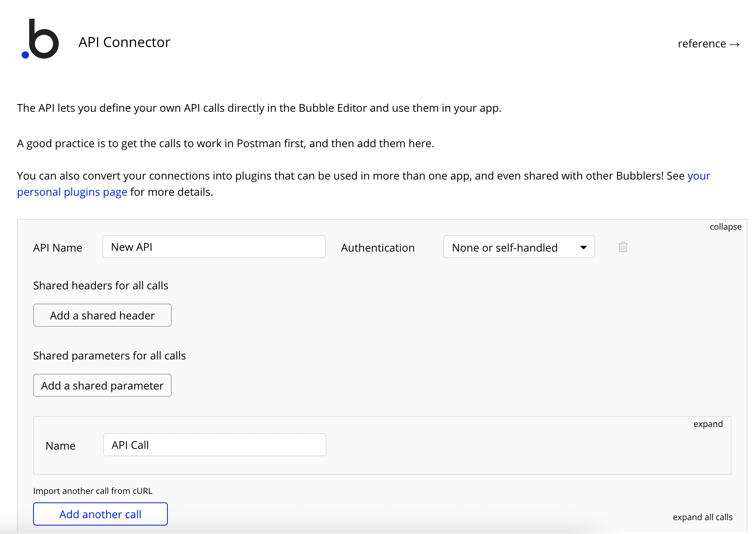The width and height of the screenshot is (756, 534).
Task: Click Add a shared parameter button
Action: click(102, 386)
